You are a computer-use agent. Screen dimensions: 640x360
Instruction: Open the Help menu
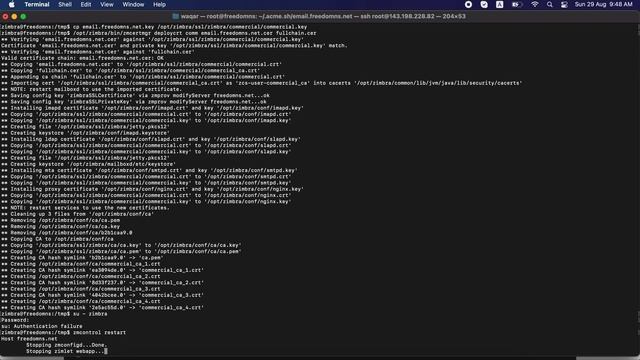pos(159,4)
